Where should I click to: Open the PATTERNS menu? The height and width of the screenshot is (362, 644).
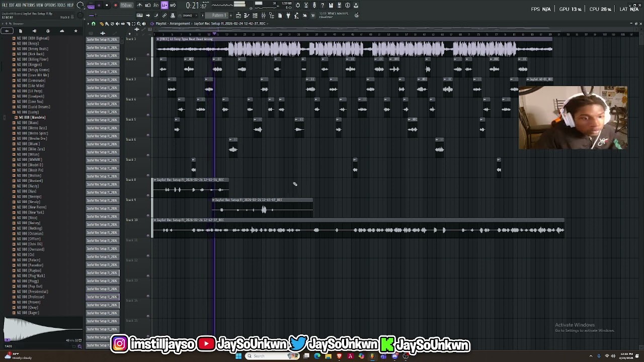tap(29, 5)
